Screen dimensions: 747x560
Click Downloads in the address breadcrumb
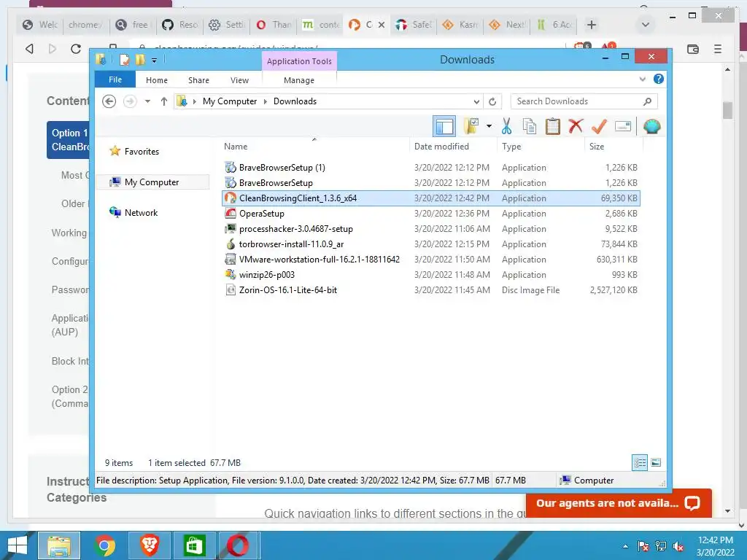pos(295,101)
